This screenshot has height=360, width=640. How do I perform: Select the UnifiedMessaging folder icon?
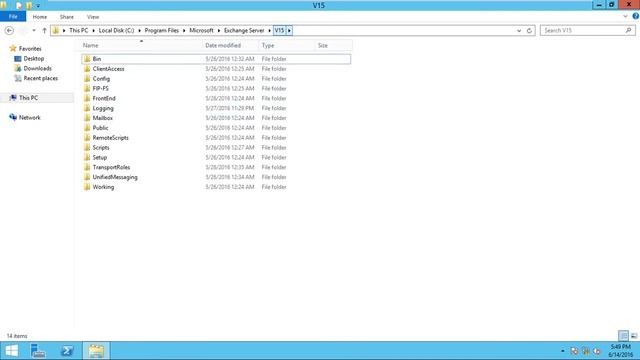(87, 177)
